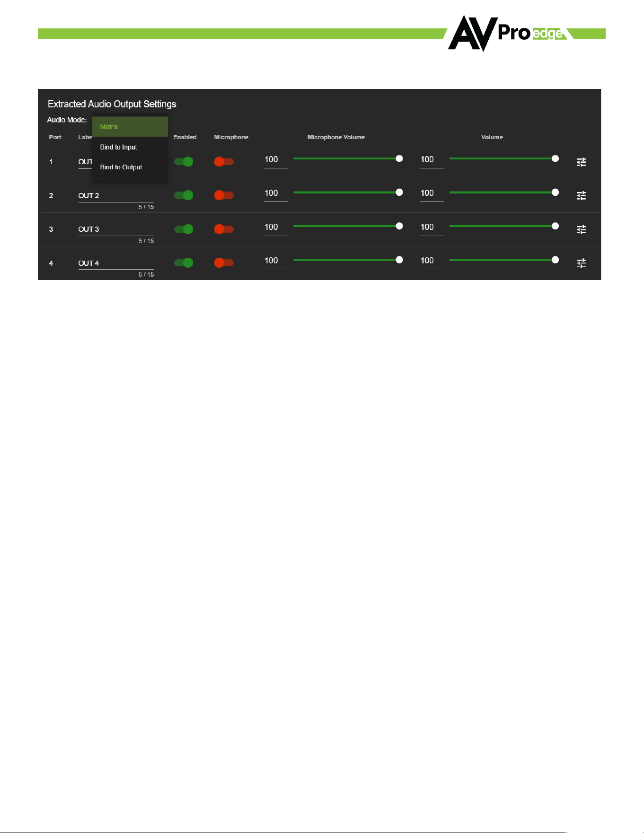Click the Extracted Audio Output Settings title

[112, 104]
